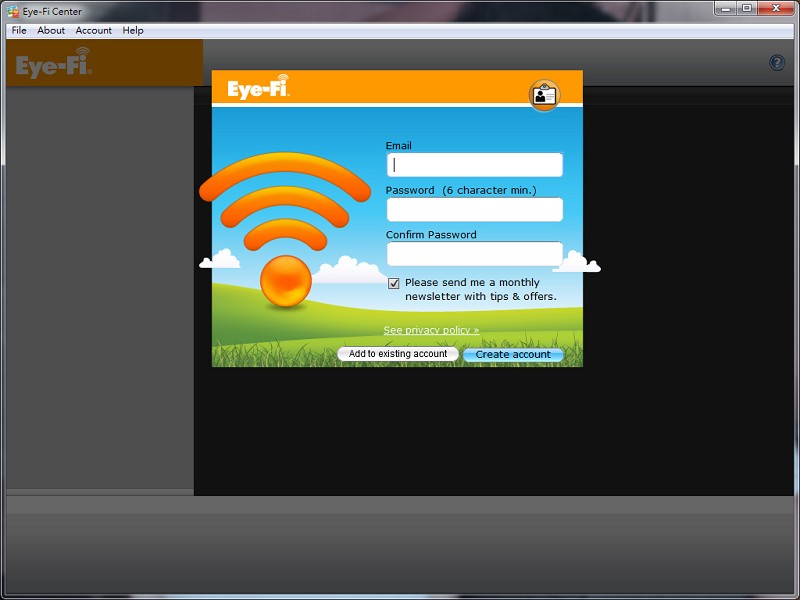Viewport: 800px width, 600px height.
Task: Click the Eye-Fi logo in sidebar header
Action: click(x=54, y=63)
